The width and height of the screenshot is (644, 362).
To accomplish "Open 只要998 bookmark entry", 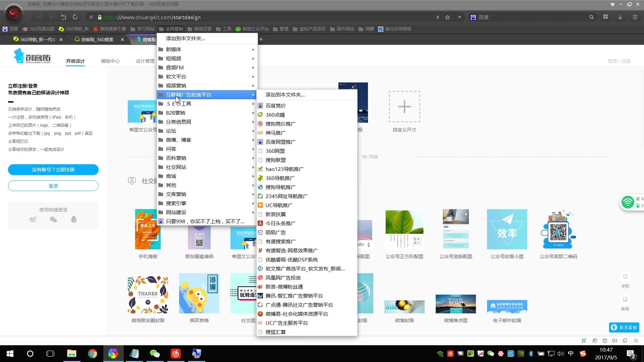I will tap(207, 221).
